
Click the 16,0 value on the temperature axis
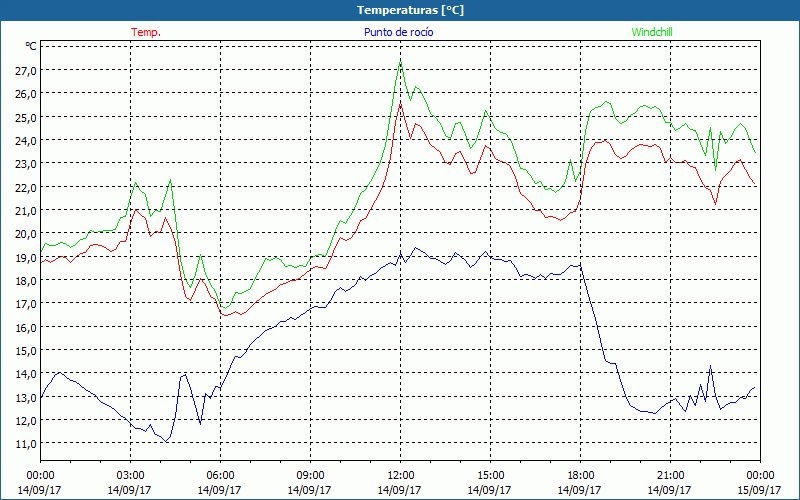26,327
